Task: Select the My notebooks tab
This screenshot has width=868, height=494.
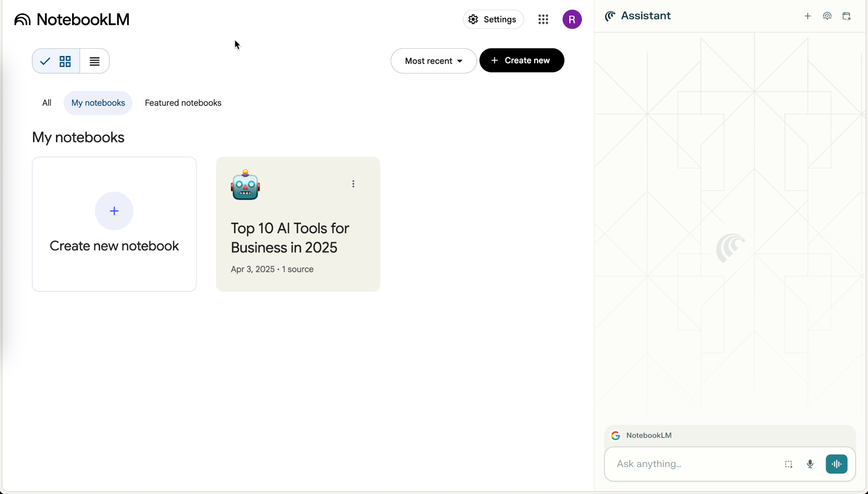Action: (x=98, y=103)
